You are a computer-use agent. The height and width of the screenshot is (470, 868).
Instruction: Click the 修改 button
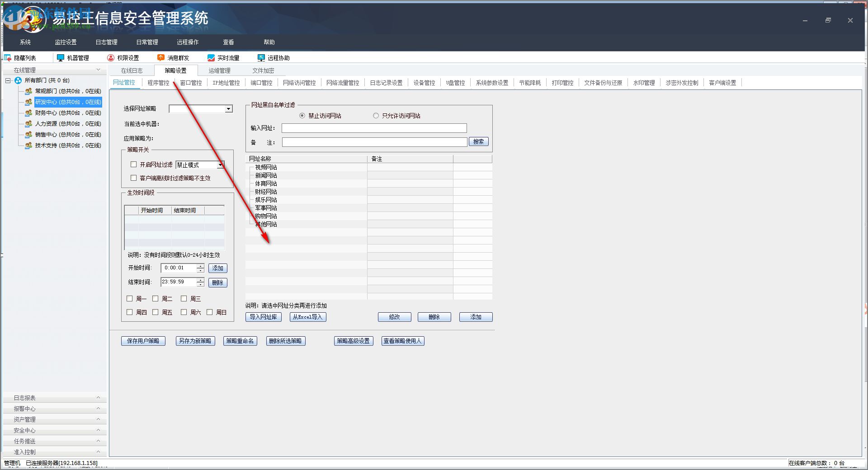(x=395, y=317)
